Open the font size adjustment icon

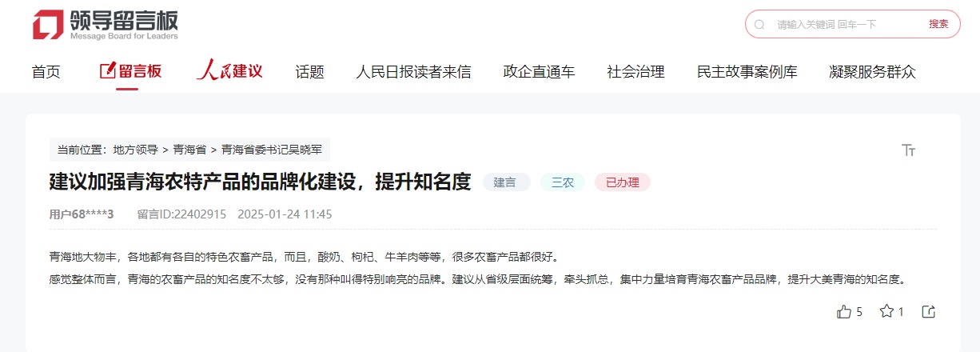(908, 150)
